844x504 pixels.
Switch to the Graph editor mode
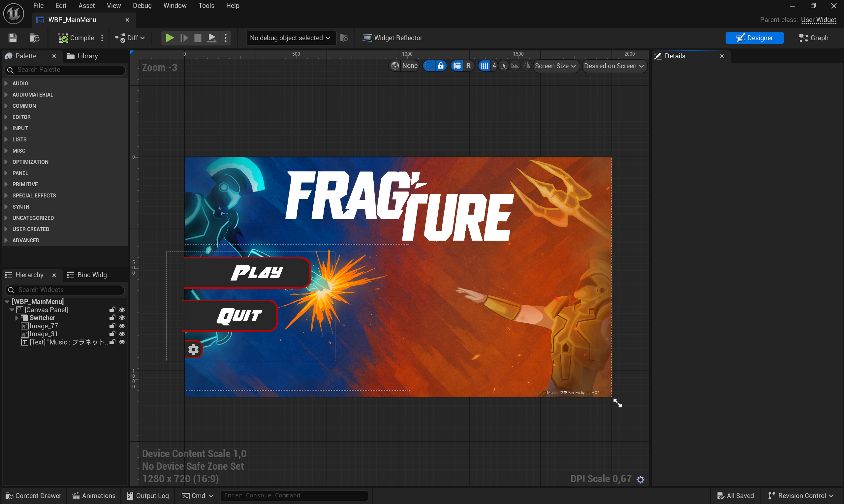[813, 38]
